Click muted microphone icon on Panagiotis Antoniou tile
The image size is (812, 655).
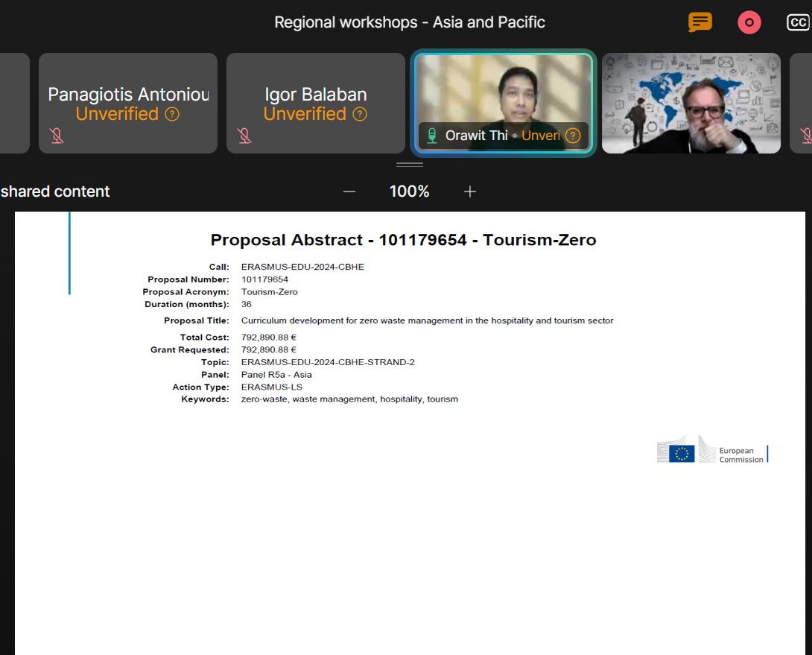(57, 136)
